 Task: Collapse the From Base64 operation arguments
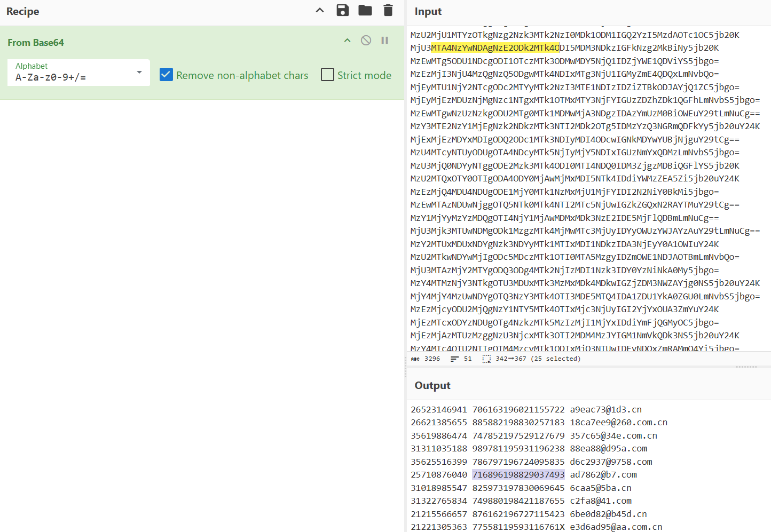click(348, 41)
